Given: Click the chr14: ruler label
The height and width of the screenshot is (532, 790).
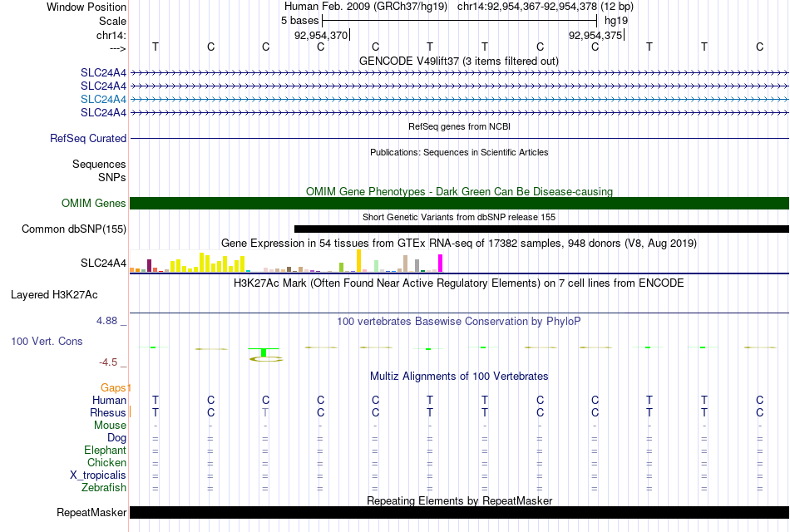Looking at the screenshot, I should click(x=111, y=35).
